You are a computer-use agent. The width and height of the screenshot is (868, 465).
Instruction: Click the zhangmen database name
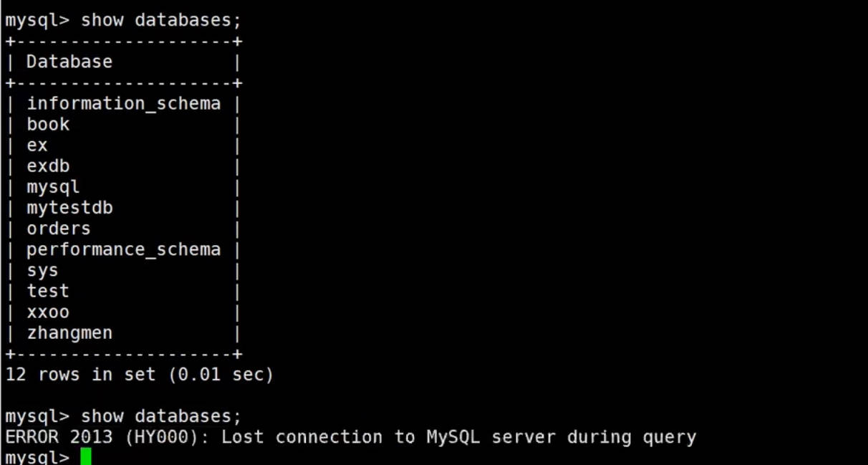pyautogui.click(x=69, y=333)
